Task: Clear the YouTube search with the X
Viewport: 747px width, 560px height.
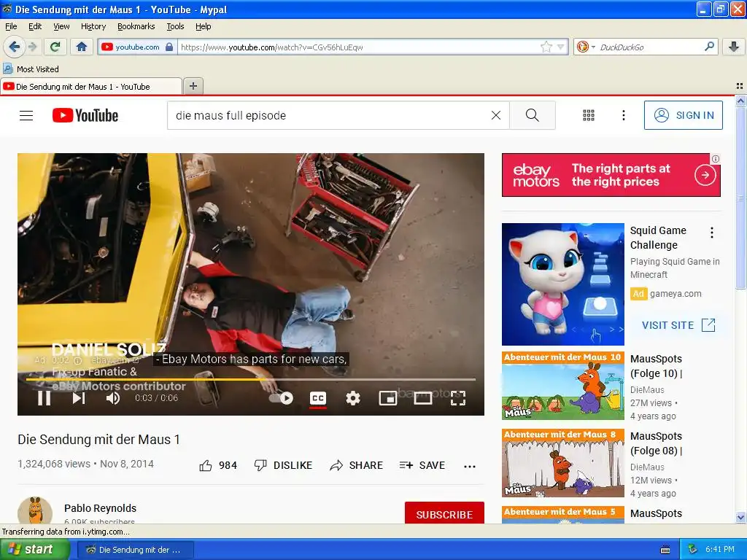Action: pos(496,115)
